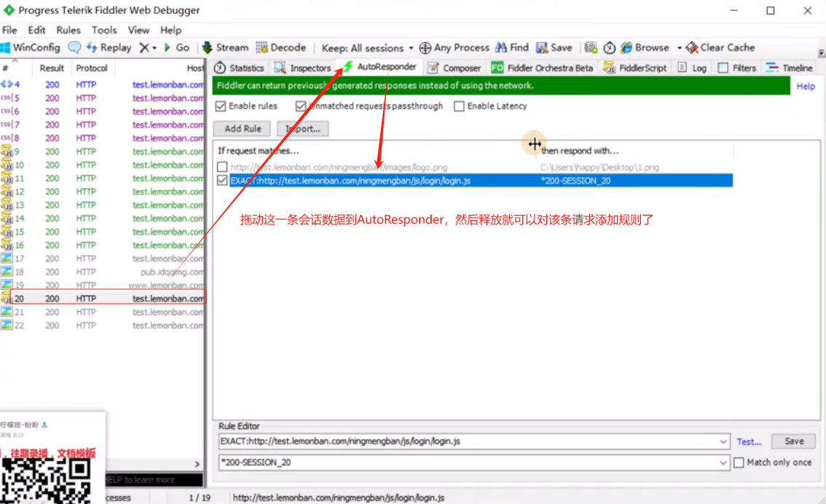This screenshot has width=826, height=504.
Task: Toggle Stream mode in the toolbar
Action: pyautogui.click(x=226, y=47)
